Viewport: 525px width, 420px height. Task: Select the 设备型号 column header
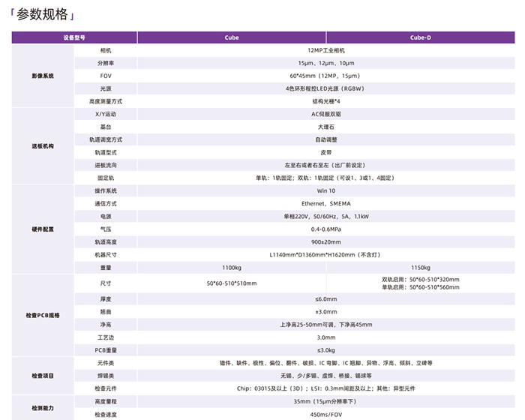[x=73, y=37]
